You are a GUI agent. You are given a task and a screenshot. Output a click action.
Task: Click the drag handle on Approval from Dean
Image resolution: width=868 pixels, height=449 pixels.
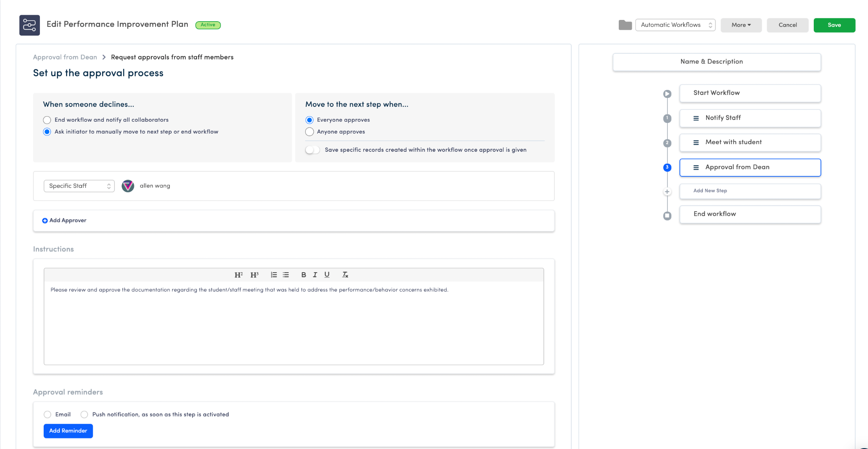pyautogui.click(x=696, y=167)
